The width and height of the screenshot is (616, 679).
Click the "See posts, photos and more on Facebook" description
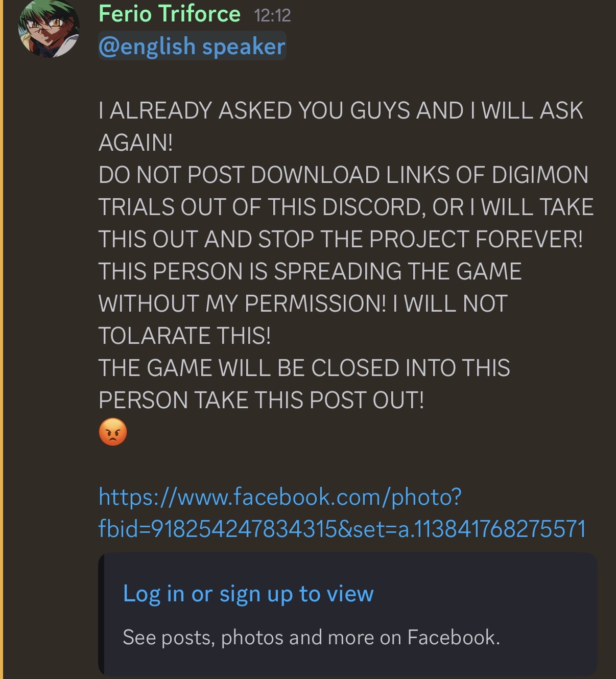(x=312, y=638)
